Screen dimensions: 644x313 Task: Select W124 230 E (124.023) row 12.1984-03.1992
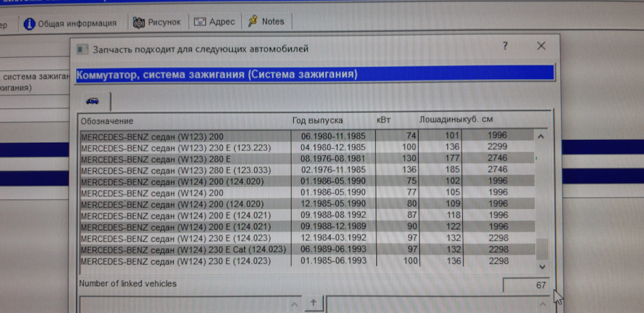[x=307, y=238]
